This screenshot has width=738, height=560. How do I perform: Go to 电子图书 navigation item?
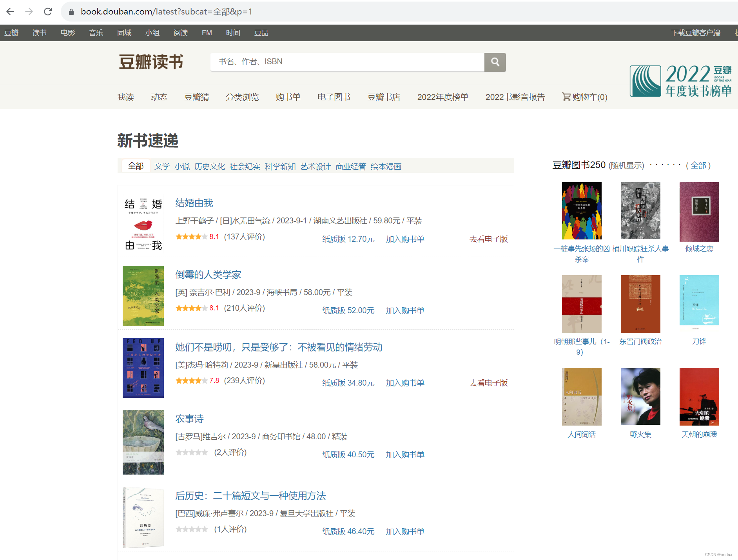(334, 97)
